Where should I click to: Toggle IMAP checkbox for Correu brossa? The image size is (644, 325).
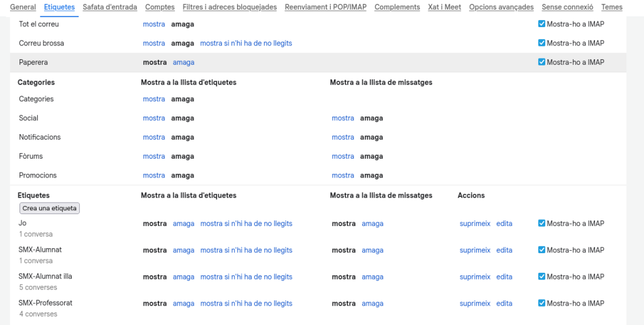(542, 43)
